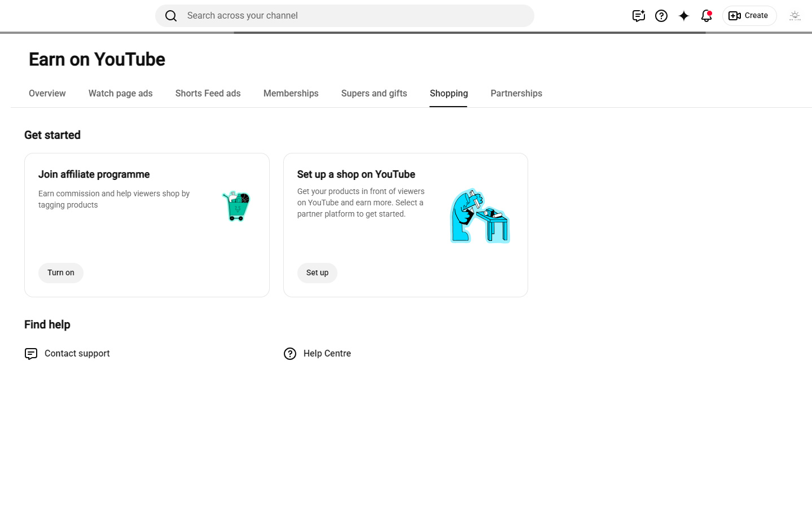Focus the Search across your channel field
Viewport: 812px width, 519px height.
(345, 16)
